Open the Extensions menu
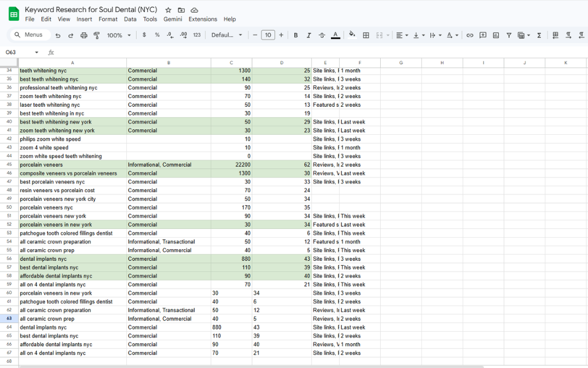The width and height of the screenshot is (588, 368). tap(202, 19)
